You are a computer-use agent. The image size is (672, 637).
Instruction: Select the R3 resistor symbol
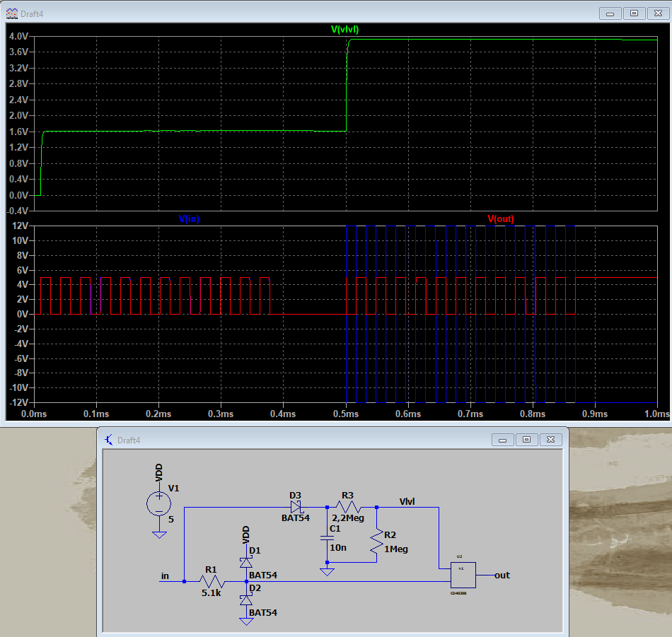point(349,508)
